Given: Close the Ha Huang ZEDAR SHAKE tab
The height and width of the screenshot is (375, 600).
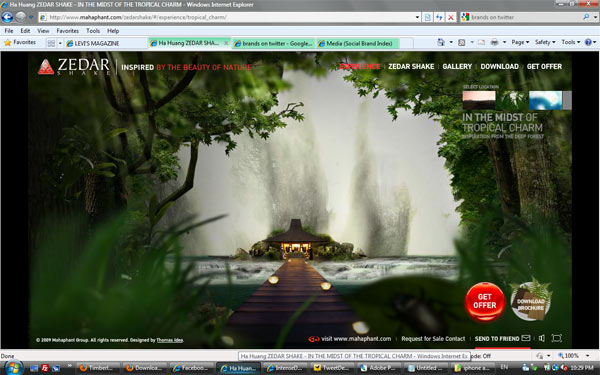Looking at the screenshot, I should pos(226,43).
